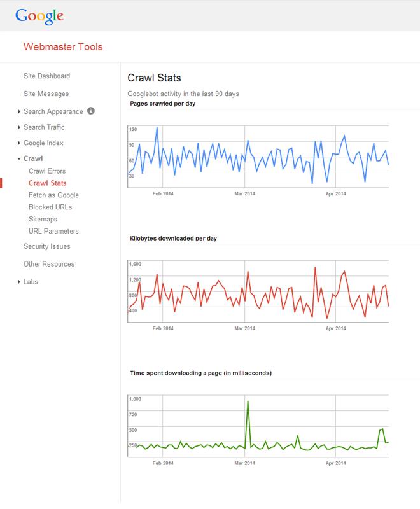Open the Search Appearance info icon

(x=91, y=111)
